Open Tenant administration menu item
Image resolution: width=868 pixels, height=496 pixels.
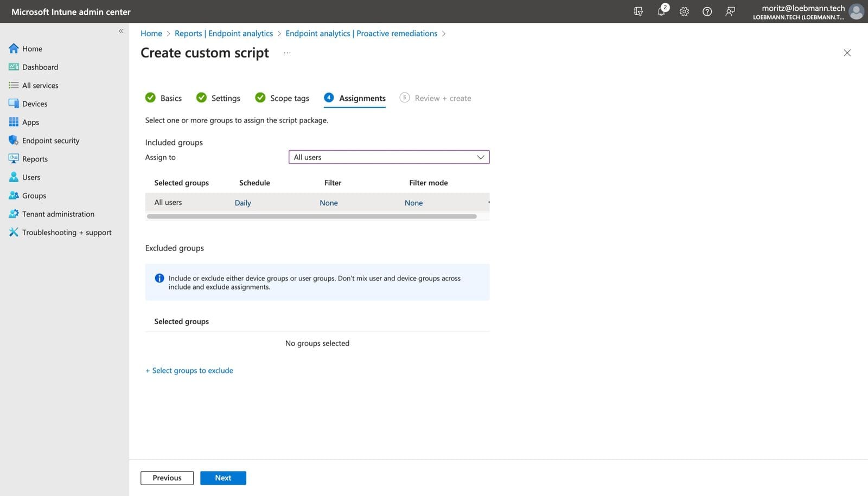[x=58, y=214]
